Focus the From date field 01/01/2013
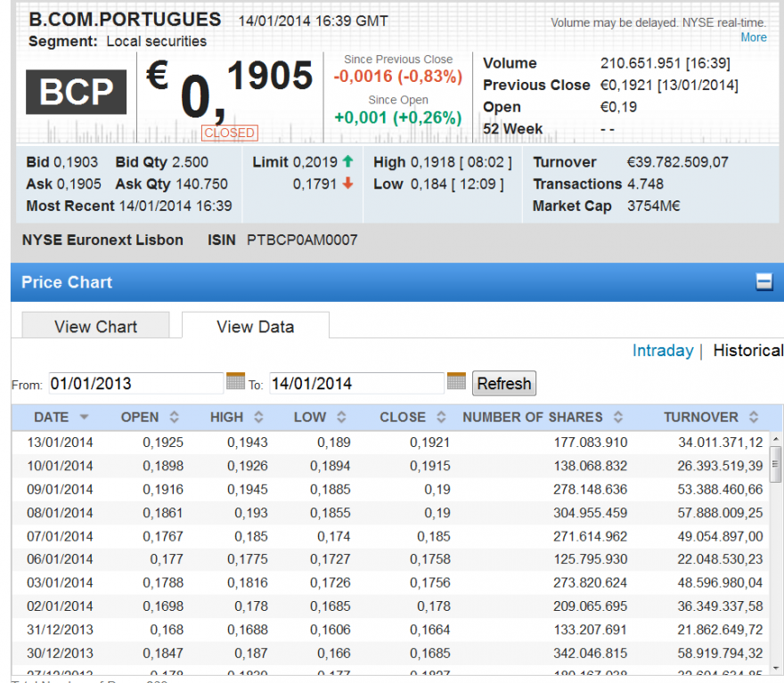 pyautogui.click(x=135, y=383)
